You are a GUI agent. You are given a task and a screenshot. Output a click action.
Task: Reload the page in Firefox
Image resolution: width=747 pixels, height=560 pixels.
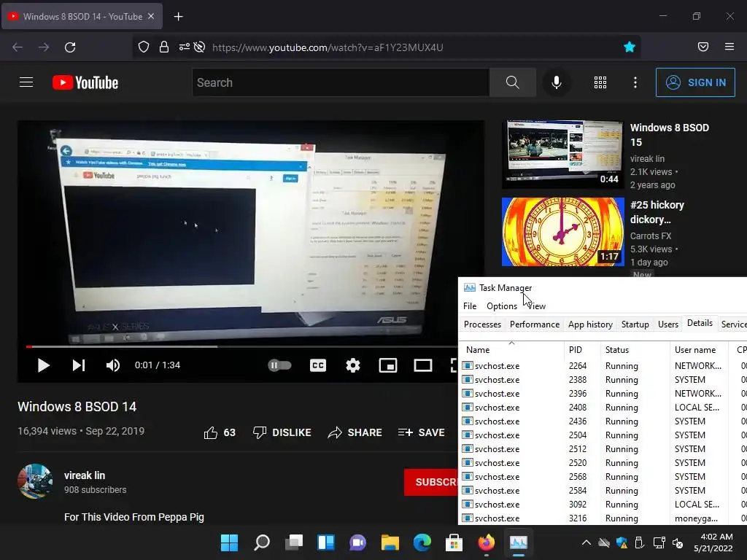click(x=70, y=47)
